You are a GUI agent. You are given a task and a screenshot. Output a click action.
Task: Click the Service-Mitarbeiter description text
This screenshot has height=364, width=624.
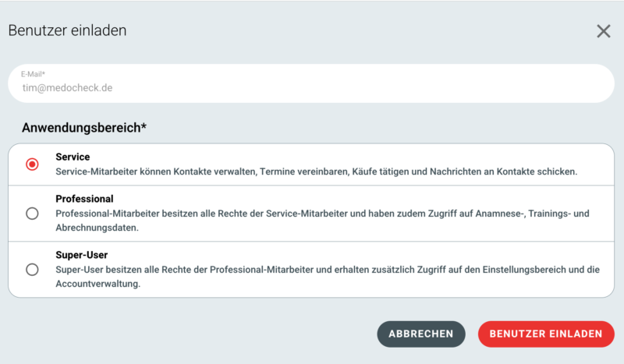tap(317, 171)
